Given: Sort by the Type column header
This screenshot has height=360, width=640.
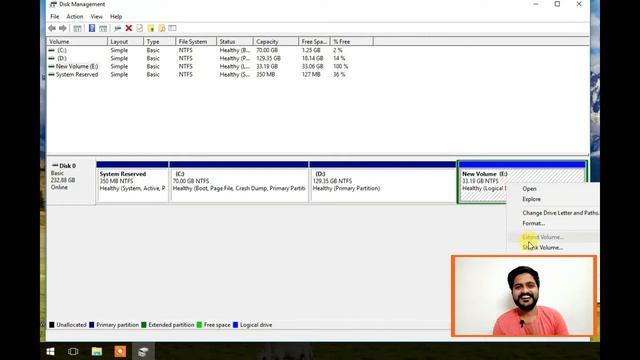Looking at the screenshot, I should tap(160, 42).
